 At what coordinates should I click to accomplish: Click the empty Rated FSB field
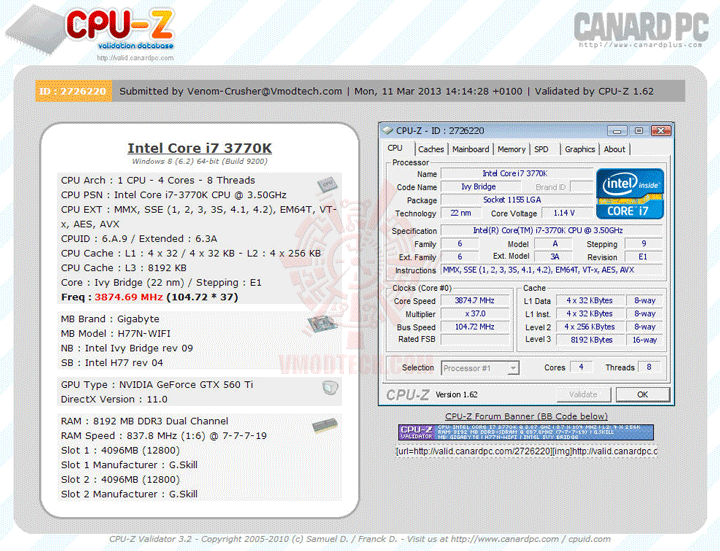pyautogui.click(x=475, y=340)
